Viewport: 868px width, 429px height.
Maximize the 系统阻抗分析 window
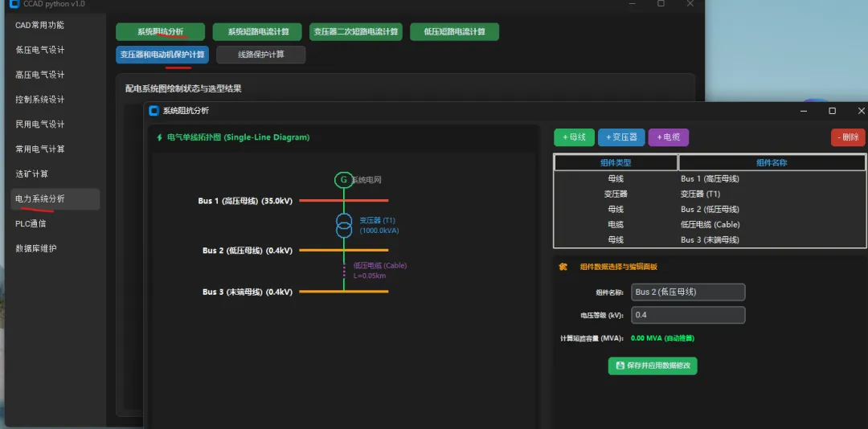coord(832,111)
